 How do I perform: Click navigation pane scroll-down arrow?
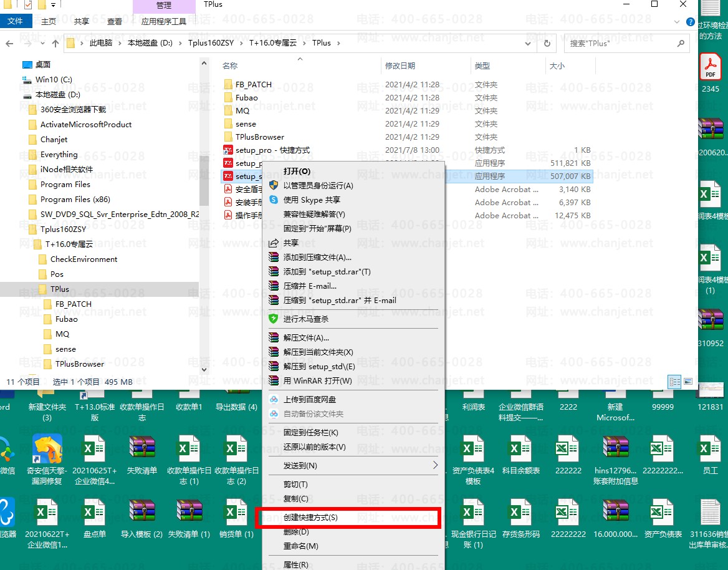pyautogui.click(x=204, y=369)
